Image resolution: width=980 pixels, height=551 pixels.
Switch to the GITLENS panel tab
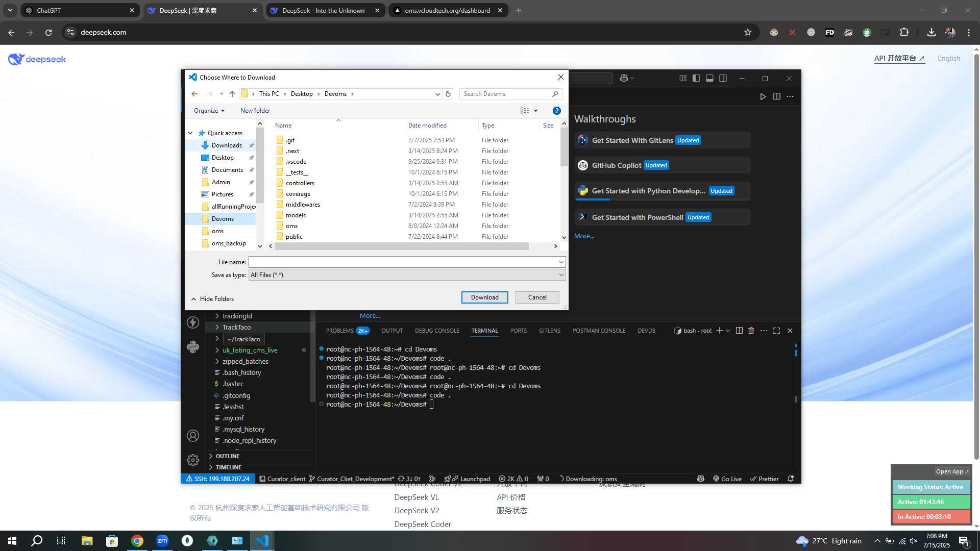point(550,331)
